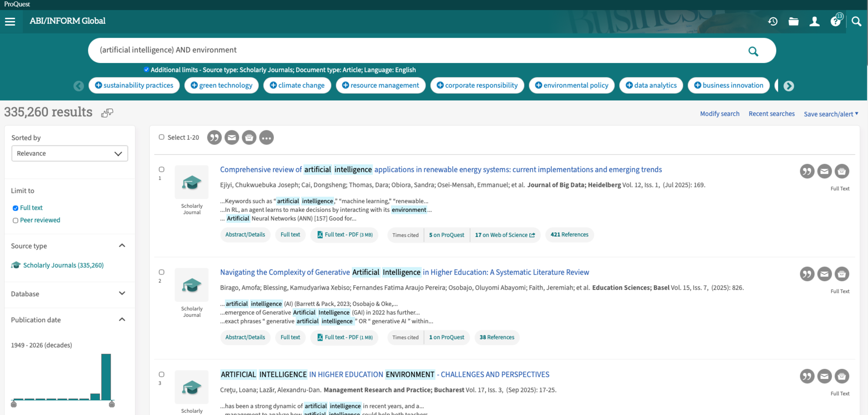Print the third result using printer icon
The width and height of the screenshot is (868, 415).
coord(842,376)
